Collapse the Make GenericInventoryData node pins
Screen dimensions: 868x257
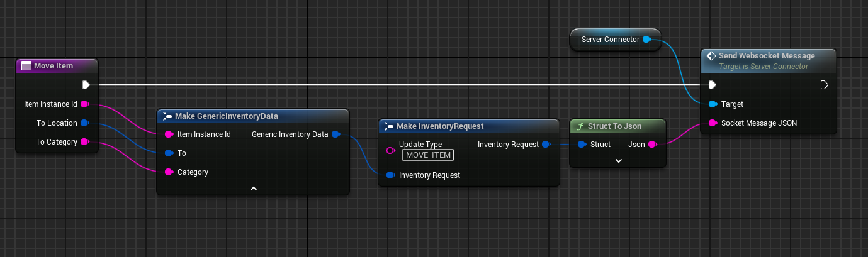[254, 189]
